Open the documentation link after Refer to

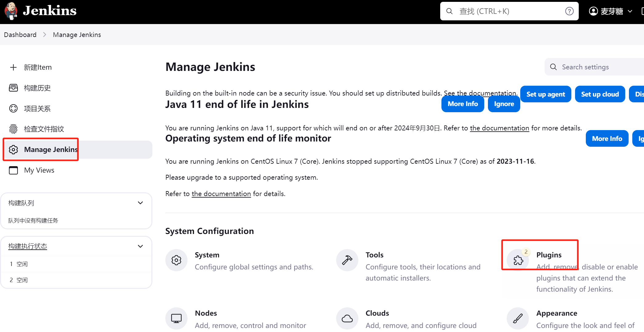(x=221, y=194)
